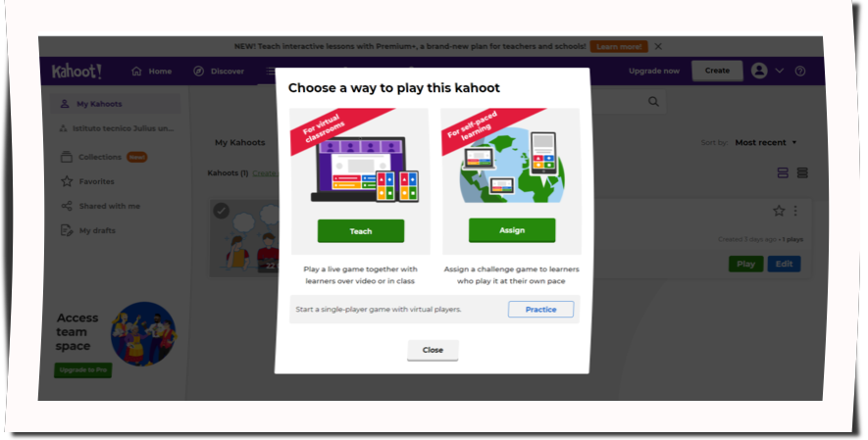Viewport: 868px width, 440px height.
Task: Click the user profile avatar icon
Action: point(759,71)
